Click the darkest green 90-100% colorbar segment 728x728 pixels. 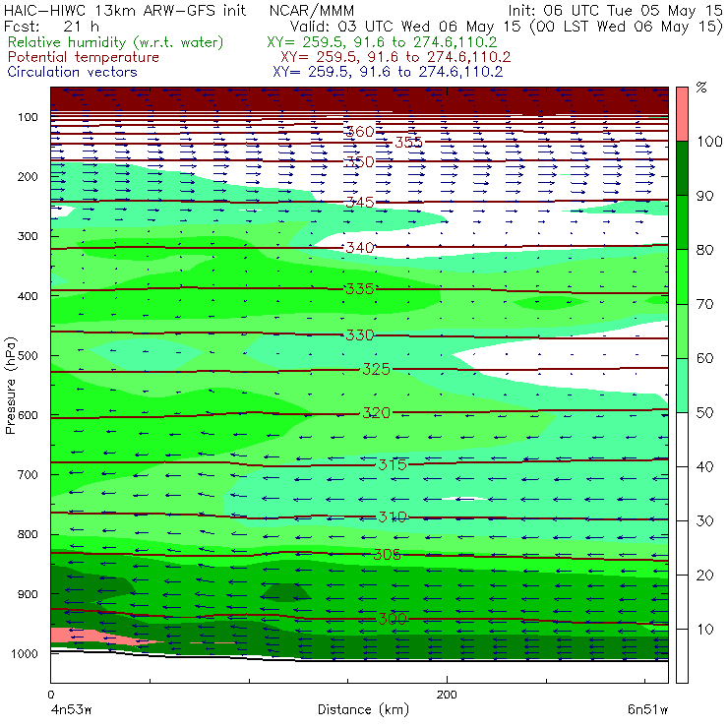[x=682, y=168]
